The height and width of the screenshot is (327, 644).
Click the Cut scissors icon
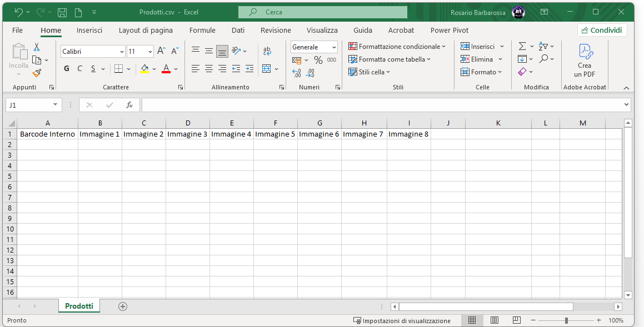point(37,47)
